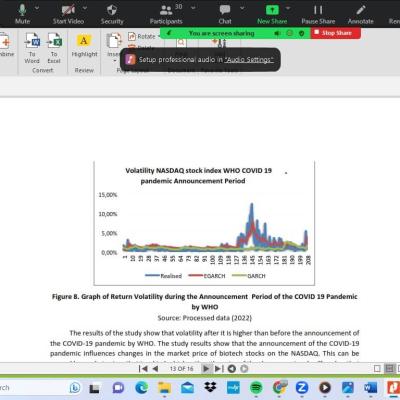This screenshot has height=400, width=400.
Task: Click the Figure 8 caption text
Action: (x=205, y=302)
